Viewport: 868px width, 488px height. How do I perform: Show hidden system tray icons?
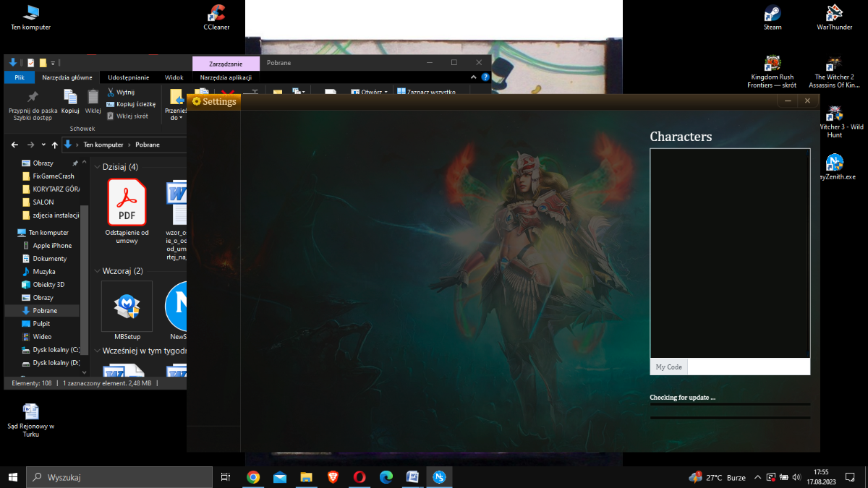pyautogui.click(x=757, y=477)
